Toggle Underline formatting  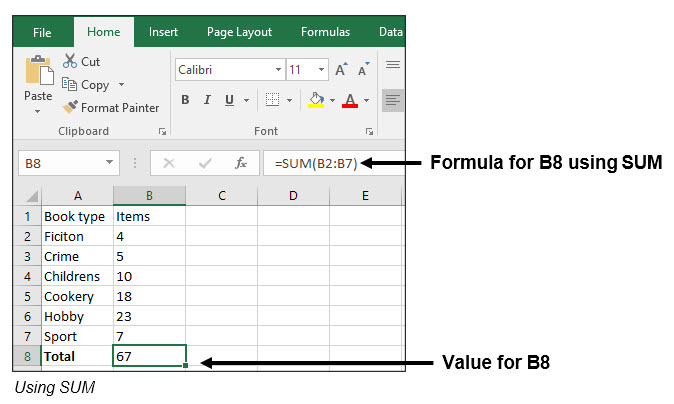click(x=230, y=100)
